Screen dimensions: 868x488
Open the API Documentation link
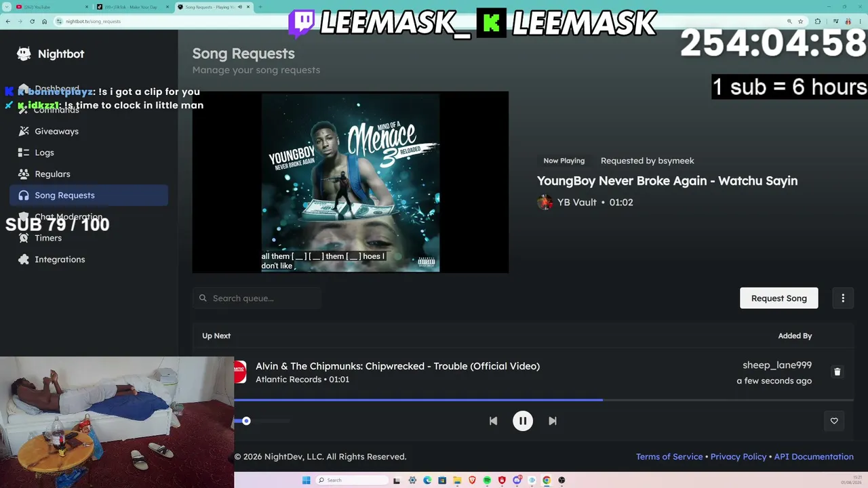(814, 457)
